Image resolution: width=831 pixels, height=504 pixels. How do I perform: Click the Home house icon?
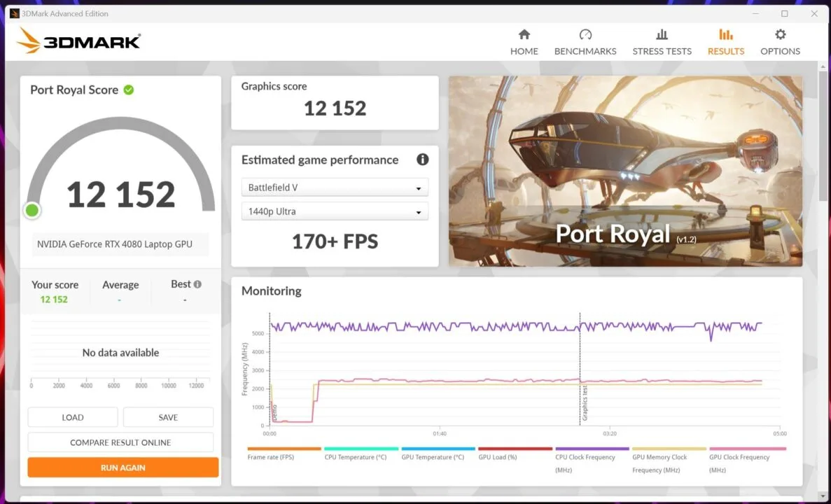[524, 35]
